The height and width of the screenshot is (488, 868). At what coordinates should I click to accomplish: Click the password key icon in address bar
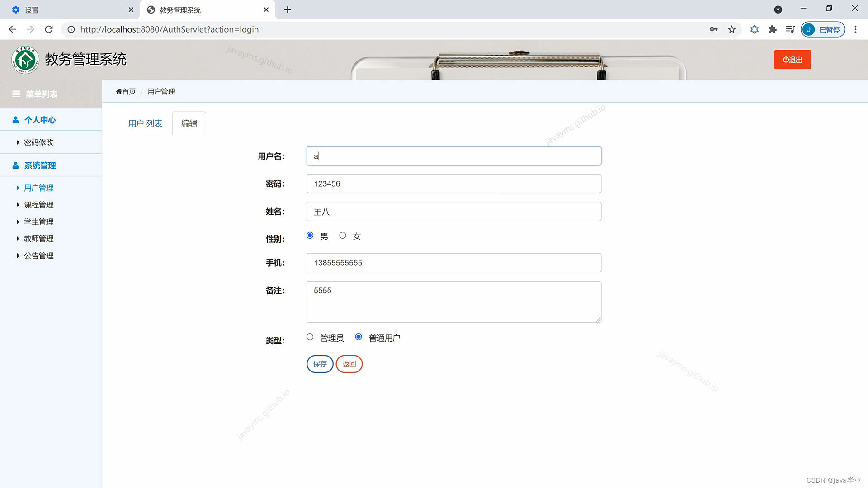pos(713,29)
